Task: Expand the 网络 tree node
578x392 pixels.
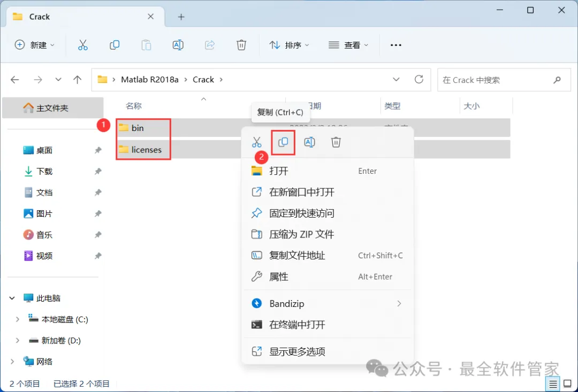Action: [x=12, y=362]
